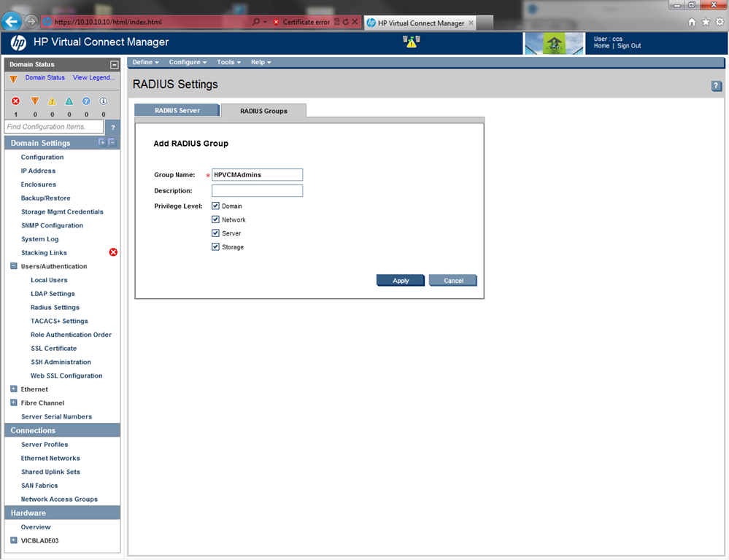Open Backup/Restore settings
Image resolution: width=729 pixels, height=560 pixels.
[x=45, y=198]
